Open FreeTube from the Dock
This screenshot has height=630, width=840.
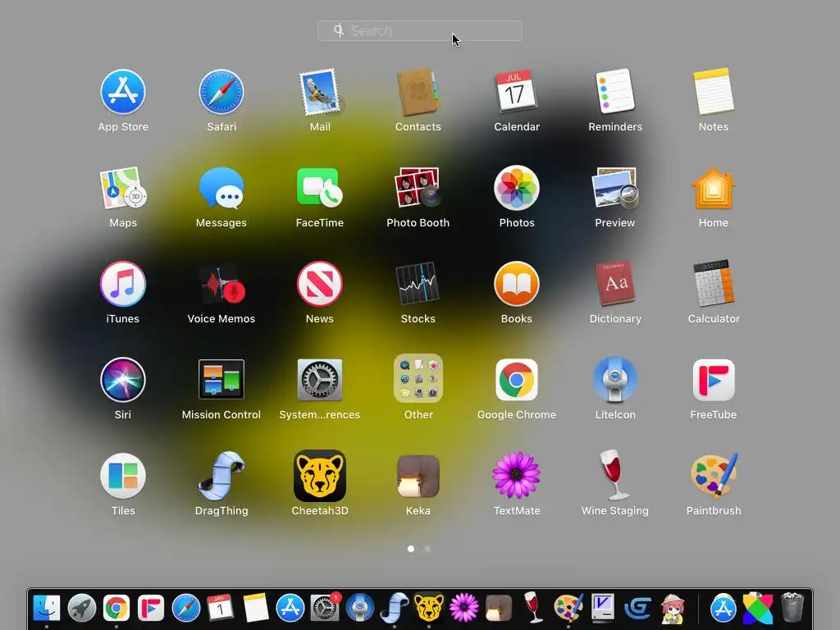[151, 609]
